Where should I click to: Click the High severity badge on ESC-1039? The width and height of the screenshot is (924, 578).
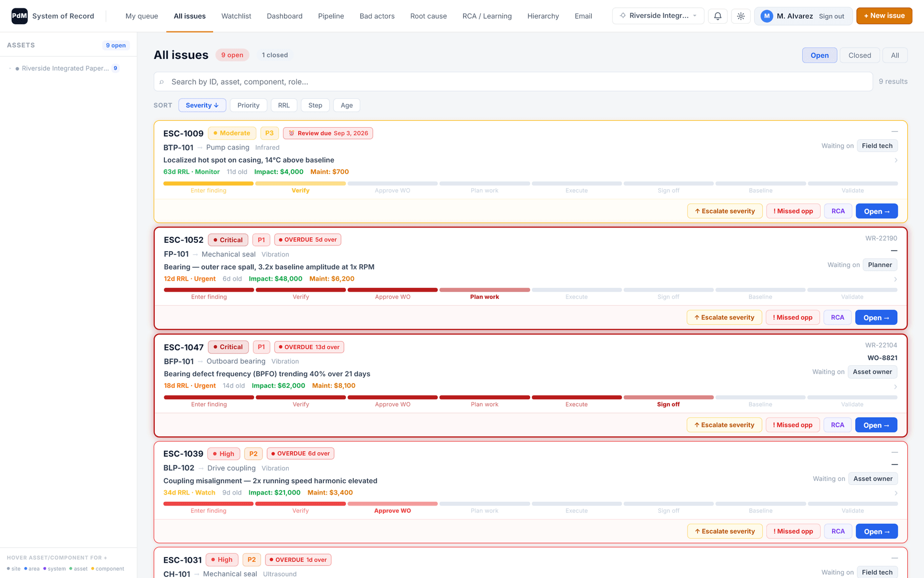[x=224, y=454]
